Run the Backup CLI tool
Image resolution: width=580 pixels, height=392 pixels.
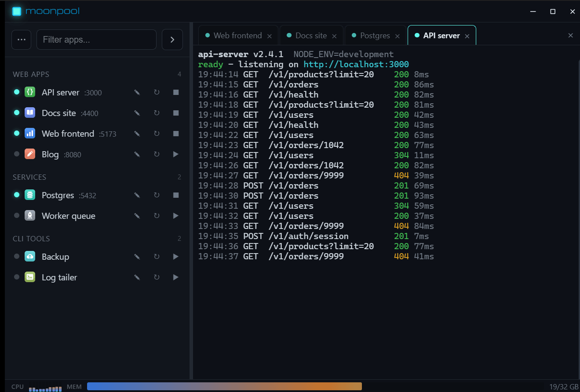(x=176, y=257)
